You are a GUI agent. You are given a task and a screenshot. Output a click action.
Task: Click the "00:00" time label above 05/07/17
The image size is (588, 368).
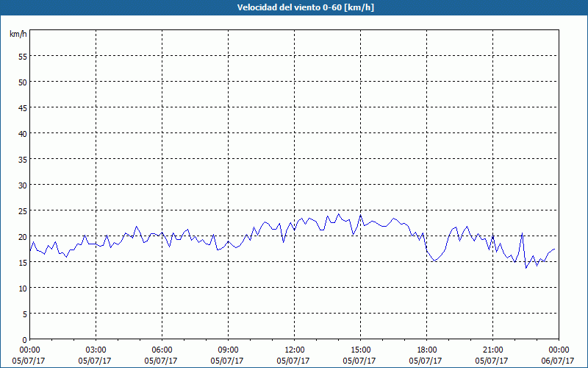(29, 350)
